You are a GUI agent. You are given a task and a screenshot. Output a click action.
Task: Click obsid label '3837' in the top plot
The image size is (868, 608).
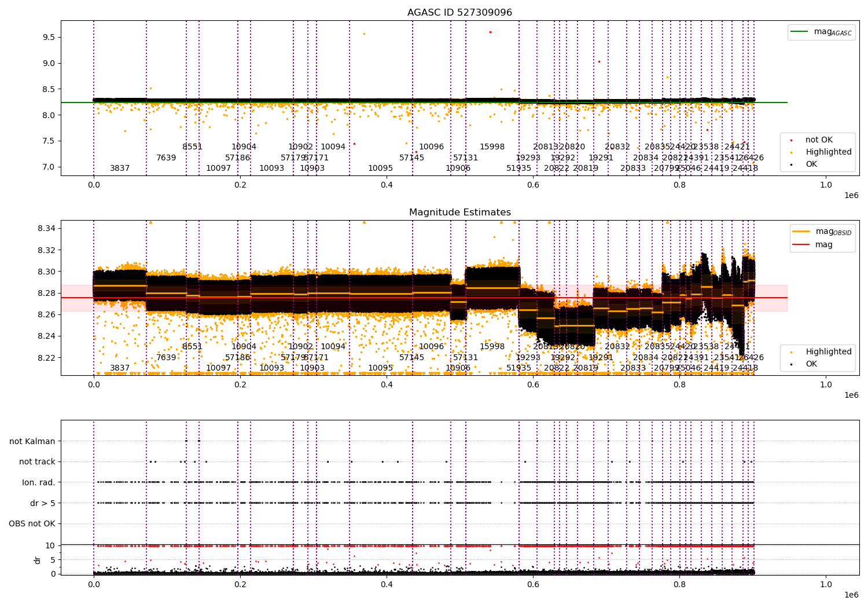pyautogui.click(x=120, y=169)
